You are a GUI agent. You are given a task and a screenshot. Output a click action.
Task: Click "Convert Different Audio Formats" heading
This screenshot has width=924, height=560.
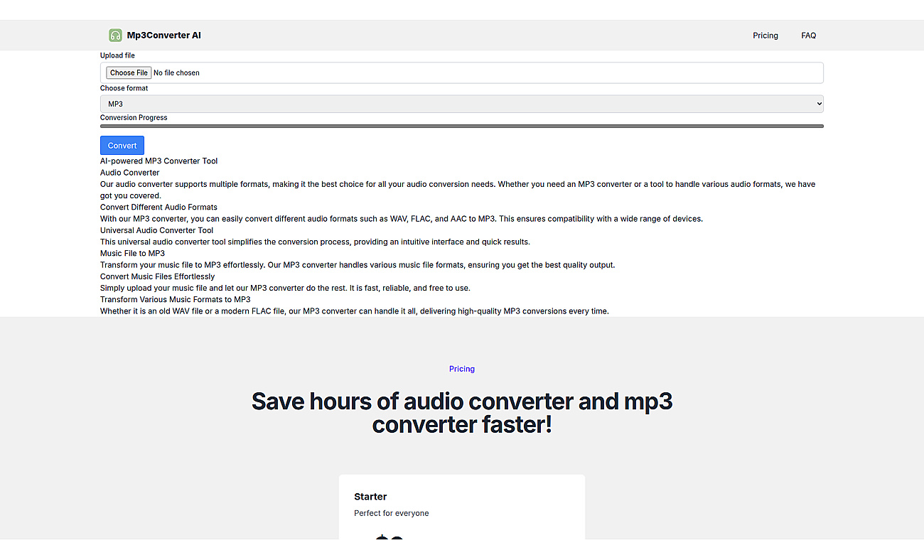[159, 208]
